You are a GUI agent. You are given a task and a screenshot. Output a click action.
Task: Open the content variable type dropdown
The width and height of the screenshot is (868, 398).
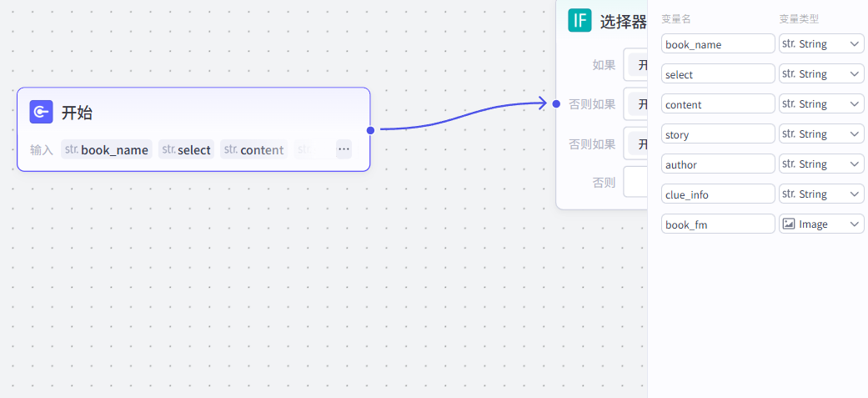[821, 103]
